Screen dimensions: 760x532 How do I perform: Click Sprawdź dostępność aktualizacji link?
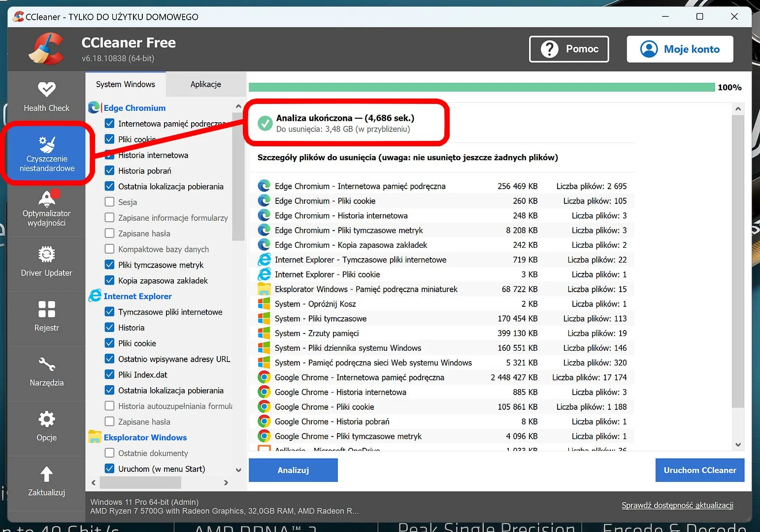tap(677, 505)
